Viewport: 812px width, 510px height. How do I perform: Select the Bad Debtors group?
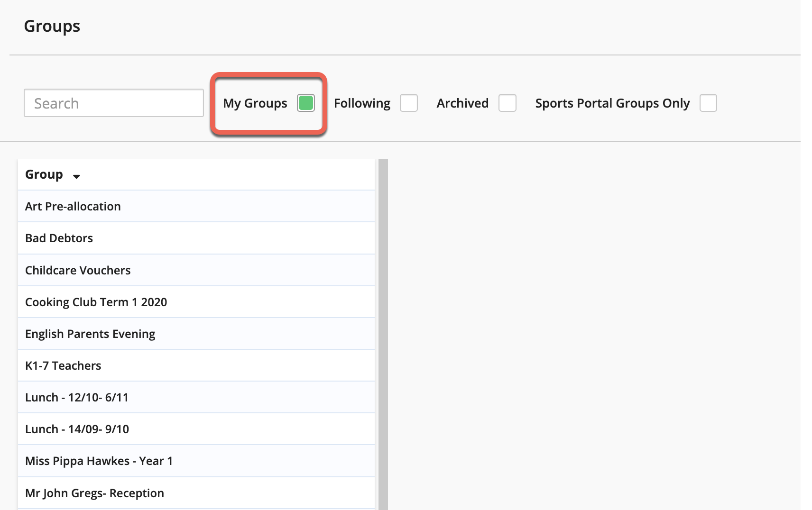point(196,238)
